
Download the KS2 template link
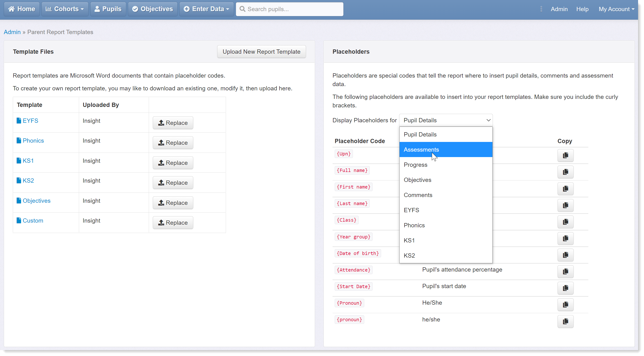pos(28,181)
